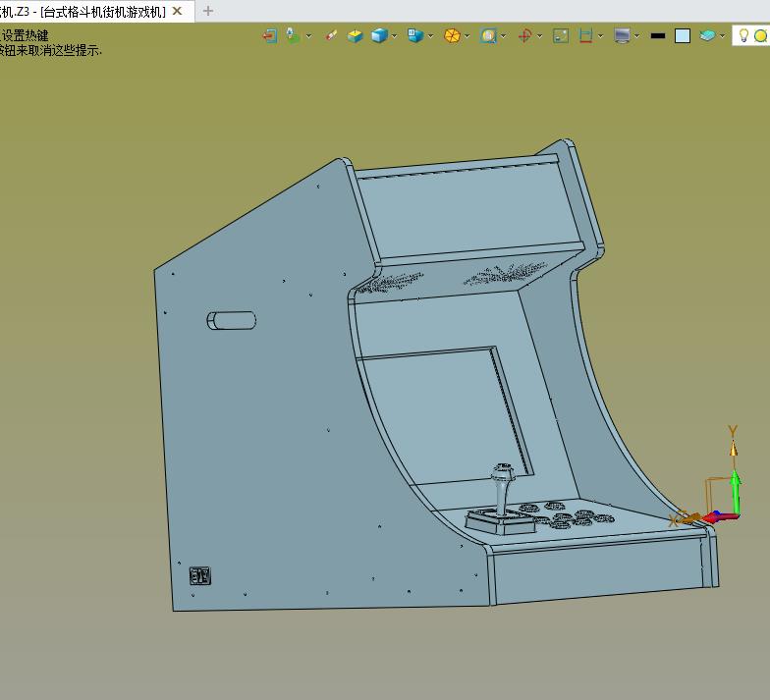The height and width of the screenshot is (700, 770).
Task: Open the view-orientation dropdown arrow
Action: pos(430,36)
